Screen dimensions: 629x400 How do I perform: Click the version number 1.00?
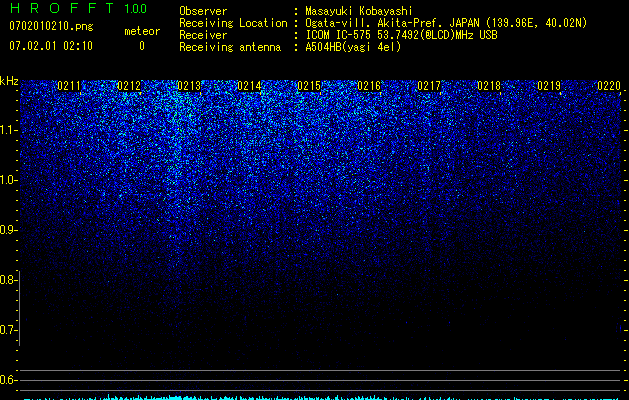point(136,9)
